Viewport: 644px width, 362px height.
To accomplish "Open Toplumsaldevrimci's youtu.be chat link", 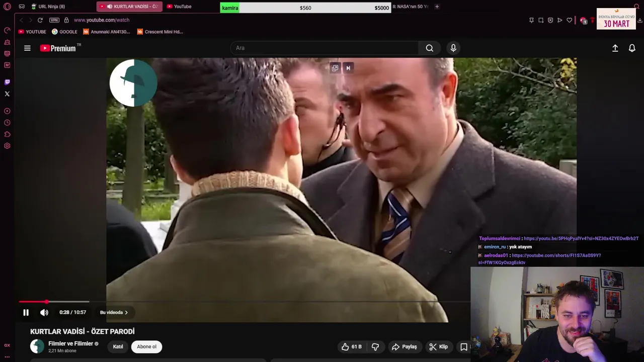I will 581,238.
